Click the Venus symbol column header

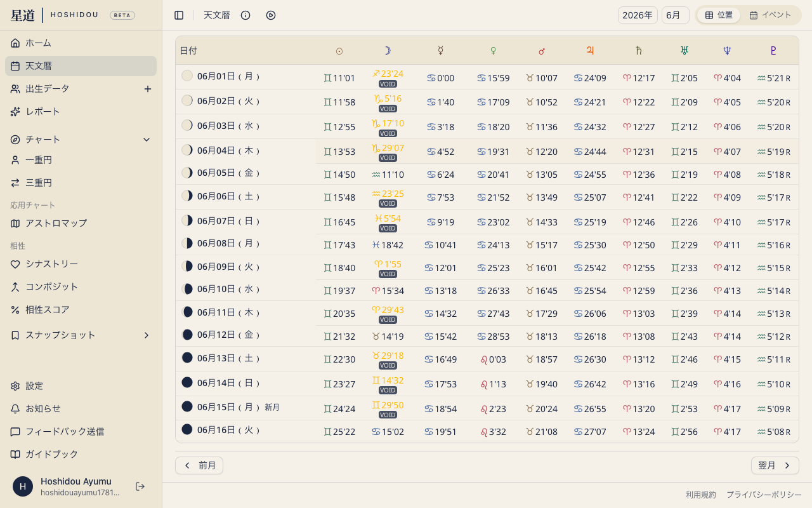coord(493,51)
